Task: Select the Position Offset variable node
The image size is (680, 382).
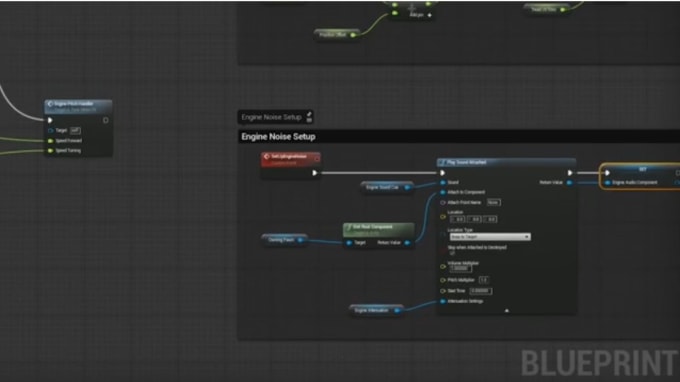Action: (337, 35)
